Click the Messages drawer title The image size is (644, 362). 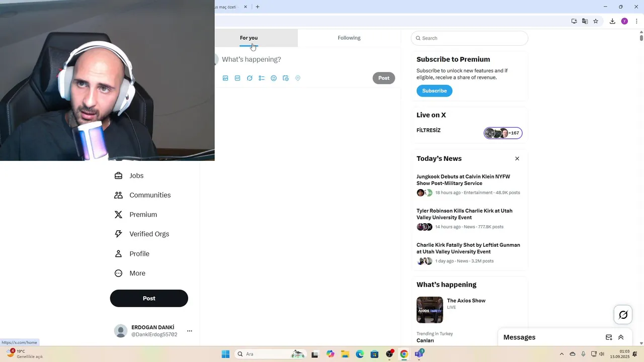tap(519, 337)
